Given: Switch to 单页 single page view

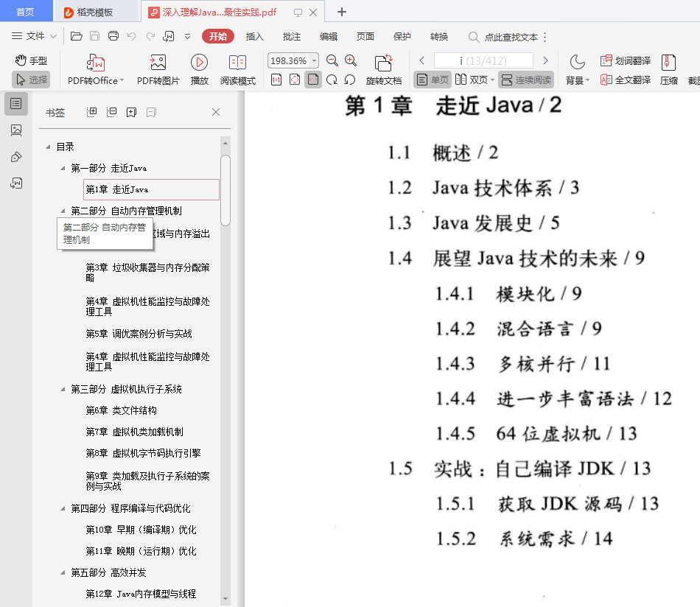Looking at the screenshot, I should pos(433,80).
